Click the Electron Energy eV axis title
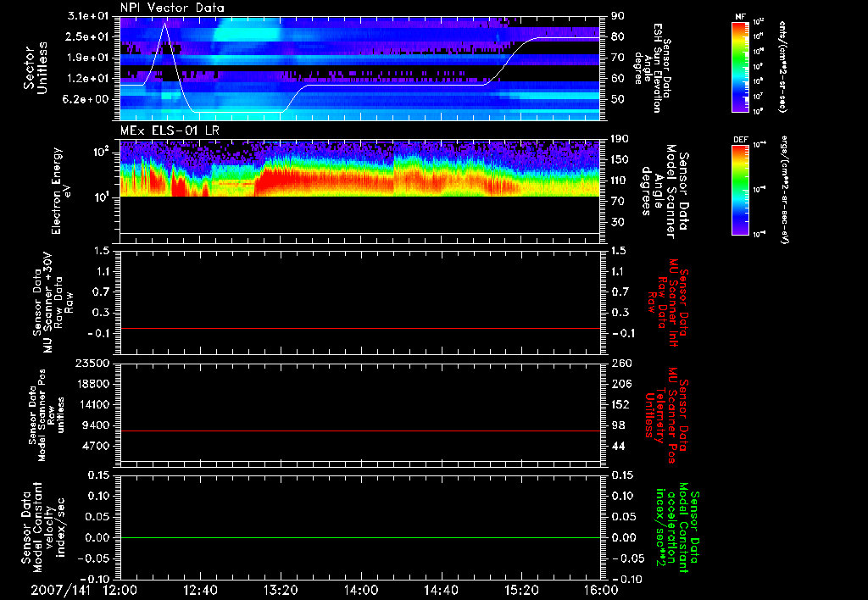The image size is (868, 600). (x=60, y=191)
